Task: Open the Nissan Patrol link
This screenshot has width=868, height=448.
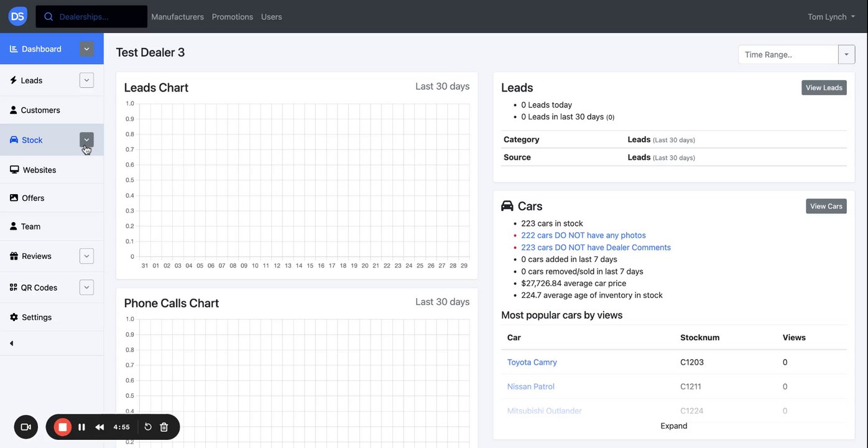Action: coord(531,386)
